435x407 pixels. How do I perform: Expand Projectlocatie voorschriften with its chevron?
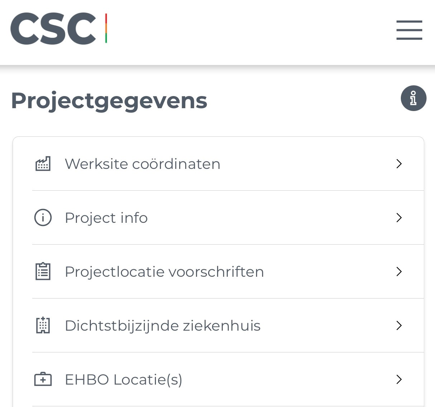pos(399,272)
